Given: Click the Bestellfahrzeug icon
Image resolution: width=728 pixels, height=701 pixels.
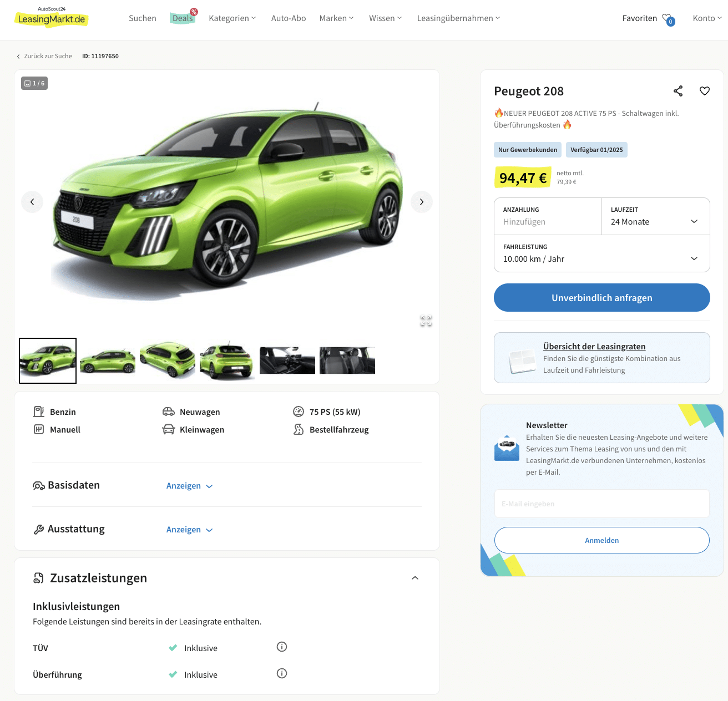Looking at the screenshot, I should coord(299,429).
